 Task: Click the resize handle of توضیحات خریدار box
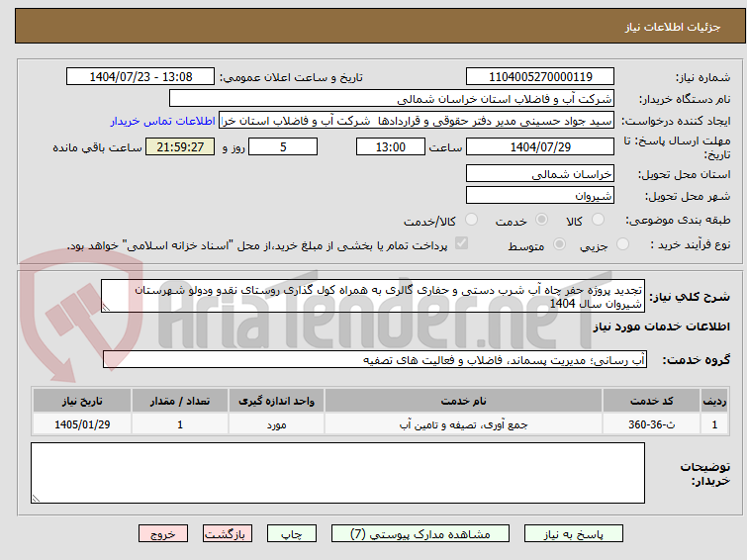pyautogui.click(x=36, y=498)
